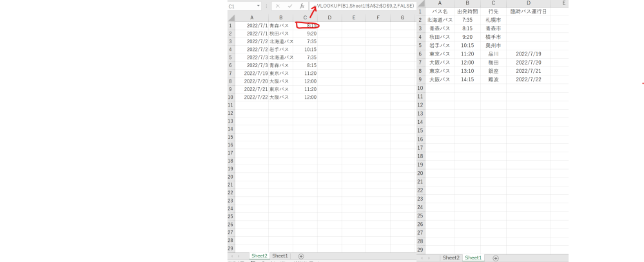The width and height of the screenshot is (644, 262).
Task: Add new sheet in left workbook window
Action: [301, 256]
